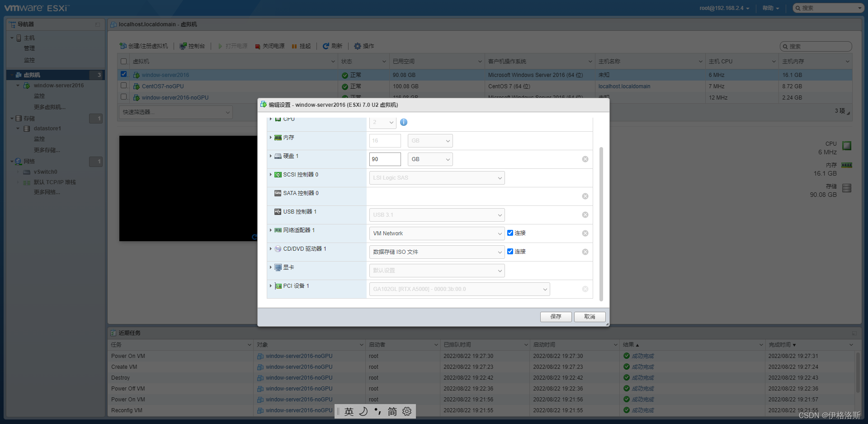Screen dimensions: 868x424
Task: Expand the network adapter 1 row
Action: (x=271, y=230)
